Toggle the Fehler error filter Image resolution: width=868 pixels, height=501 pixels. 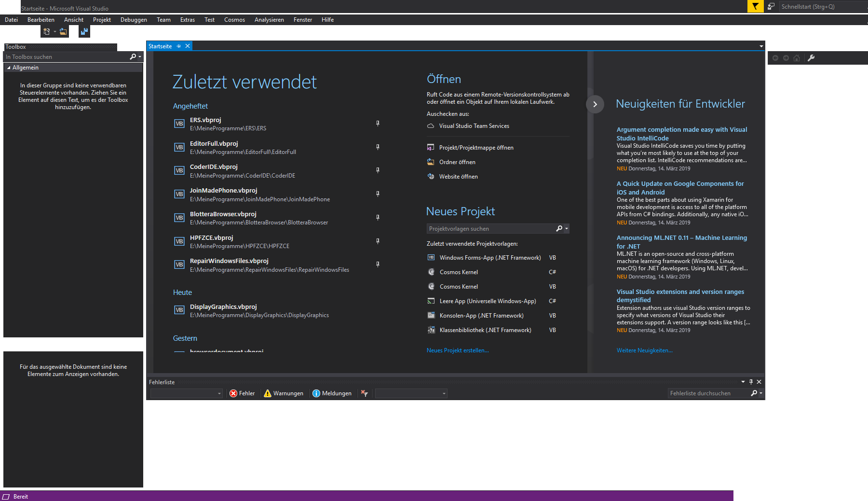pos(242,393)
